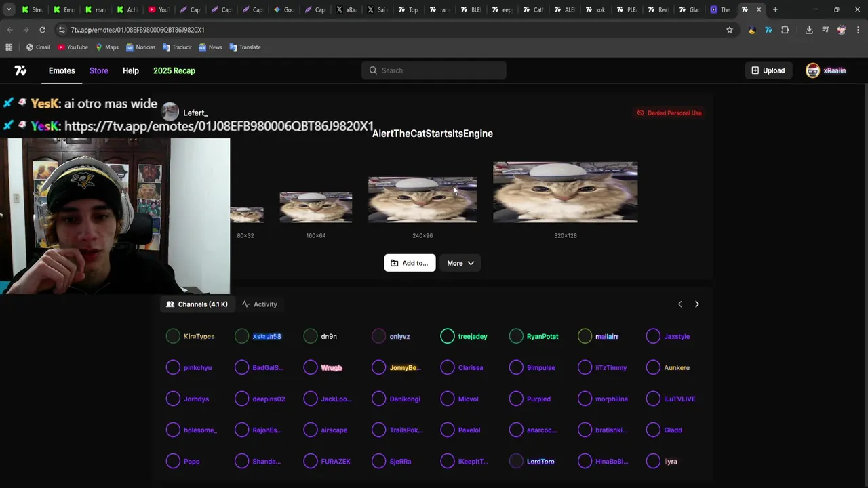Open Danikongi channel
Viewport: 868px width, 488px height.
pos(397,399)
